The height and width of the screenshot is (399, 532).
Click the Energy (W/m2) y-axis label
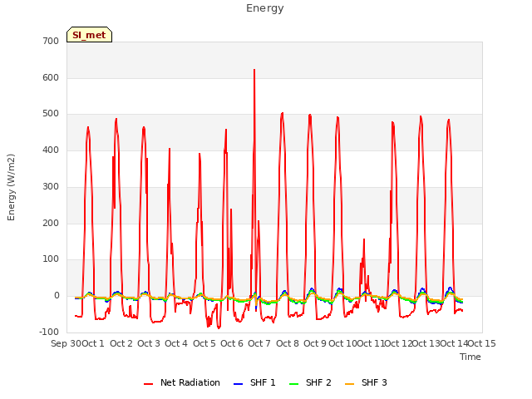click(x=11, y=187)
